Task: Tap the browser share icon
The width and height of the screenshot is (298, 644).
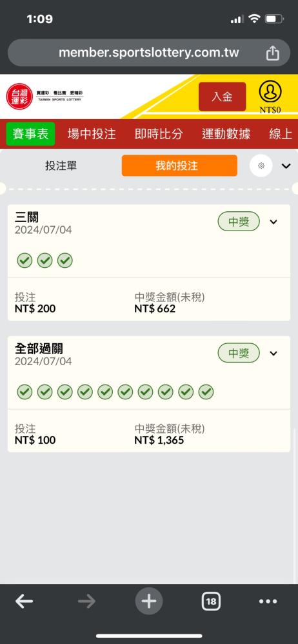Action: click(272, 53)
